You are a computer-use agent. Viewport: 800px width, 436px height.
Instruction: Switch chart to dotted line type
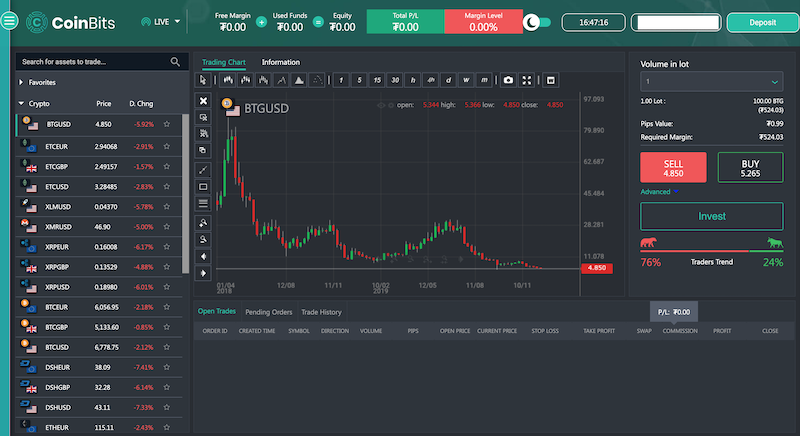click(x=317, y=80)
